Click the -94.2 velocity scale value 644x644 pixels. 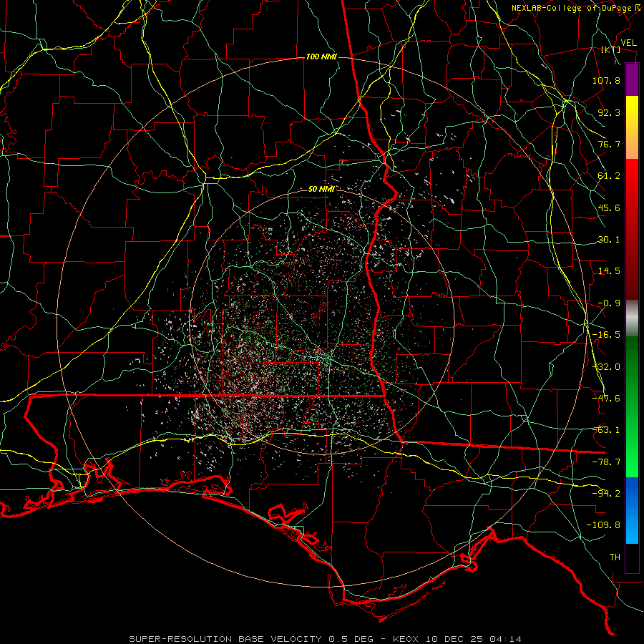pos(606,494)
